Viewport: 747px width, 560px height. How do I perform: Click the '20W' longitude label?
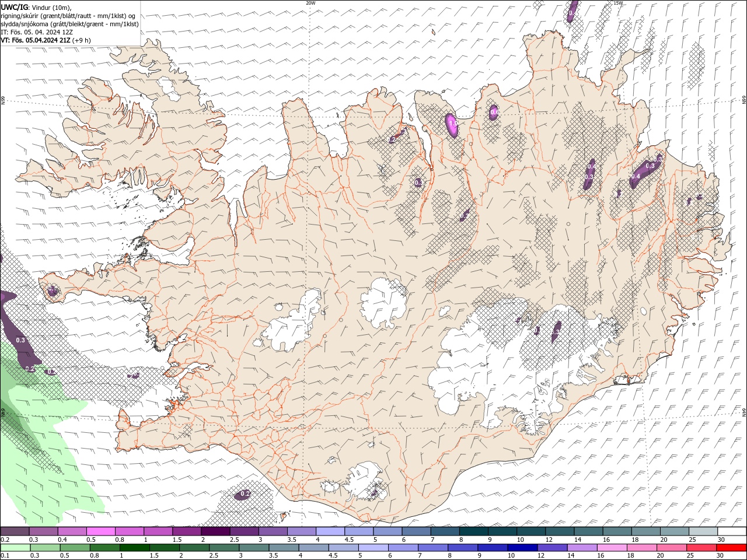[x=310, y=3]
